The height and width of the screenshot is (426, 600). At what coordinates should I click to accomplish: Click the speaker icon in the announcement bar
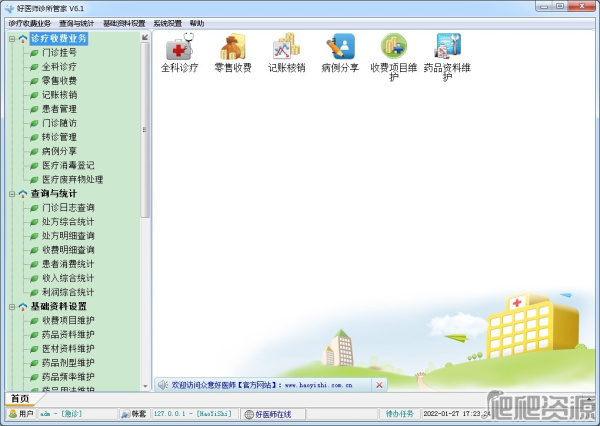pyautogui.click(x=162, y=384)
